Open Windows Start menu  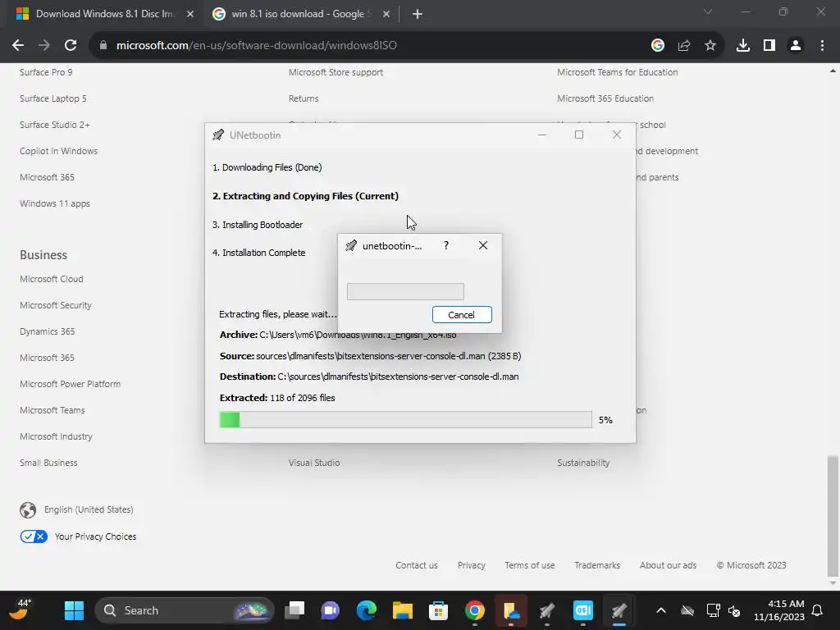click(74, 610)
